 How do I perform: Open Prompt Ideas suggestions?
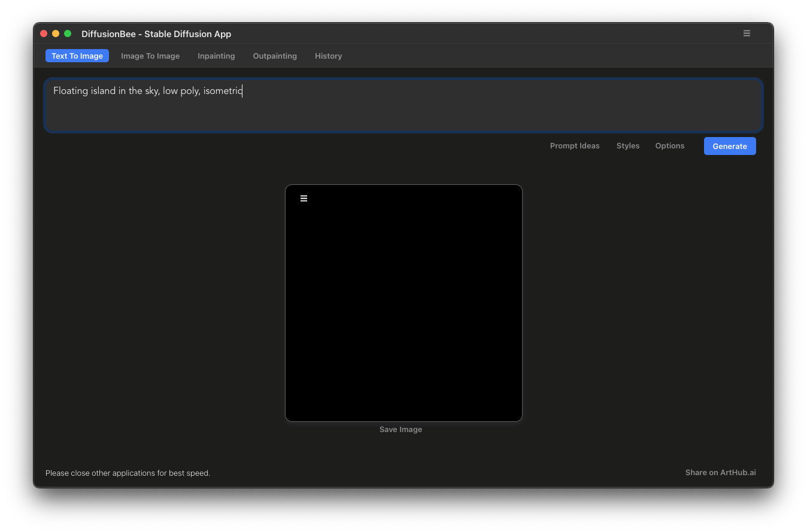pos(574,145)
